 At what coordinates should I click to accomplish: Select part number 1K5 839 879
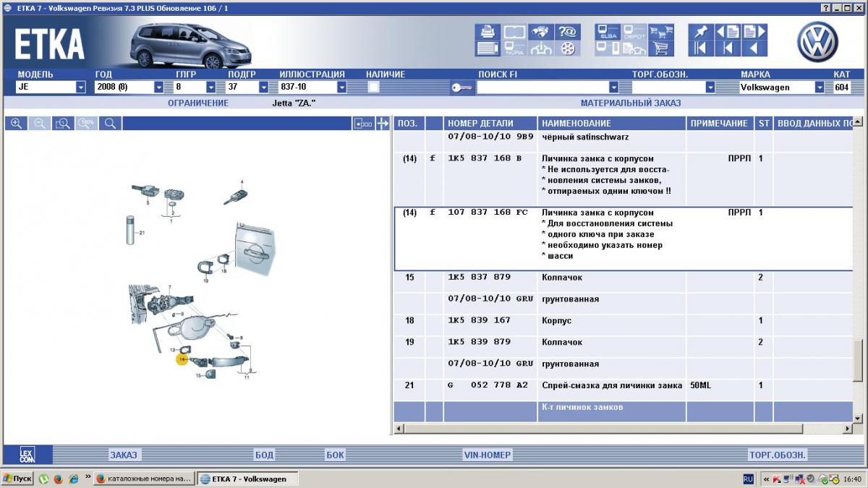[480, 343]
